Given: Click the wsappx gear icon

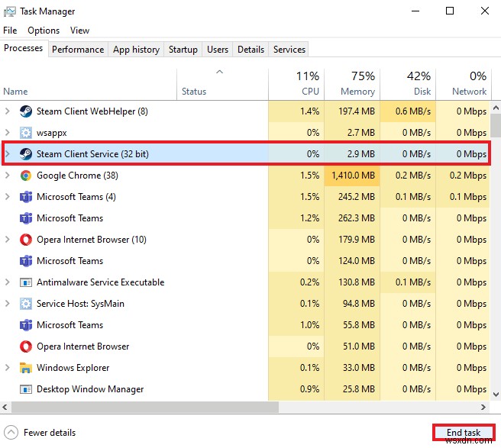Looking at the screenshot, I should (25, 133).
